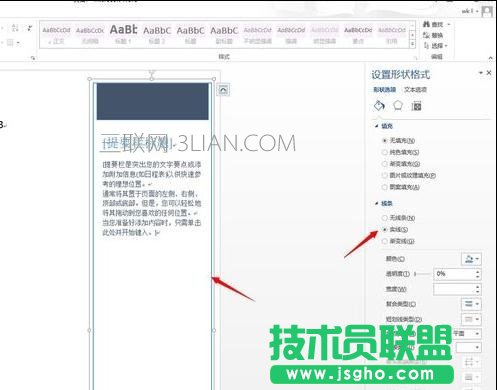Open the task pane options dropdown arrow
The height and width of the screenshot is (390, 497).
pyautogui.click(x=481, y=72)
